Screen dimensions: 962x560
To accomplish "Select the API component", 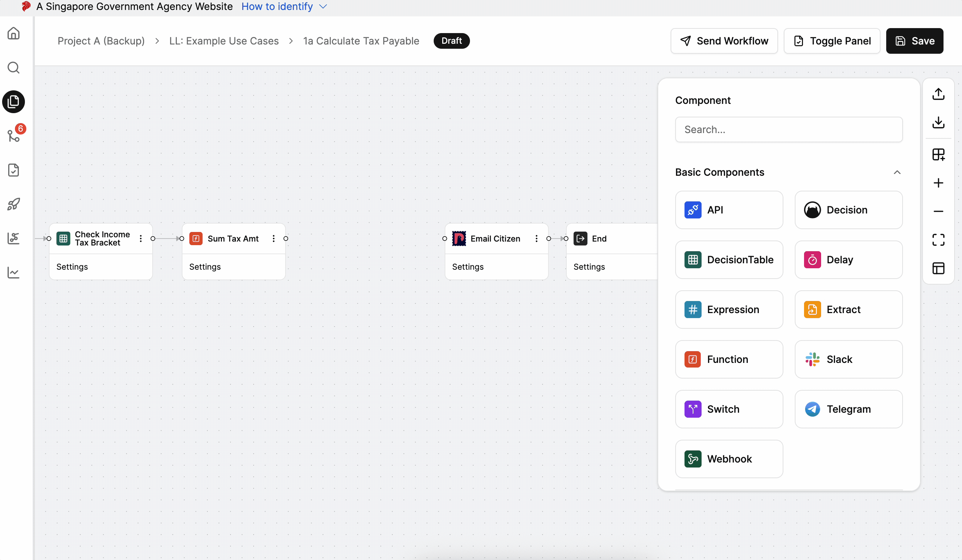I will coord(729,210).
